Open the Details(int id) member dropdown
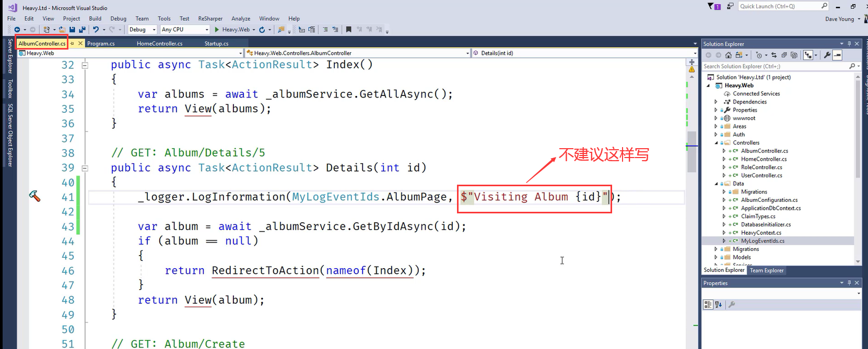Image resolution: width=868 pixels, height=349 pixels. tap(585, 53)
